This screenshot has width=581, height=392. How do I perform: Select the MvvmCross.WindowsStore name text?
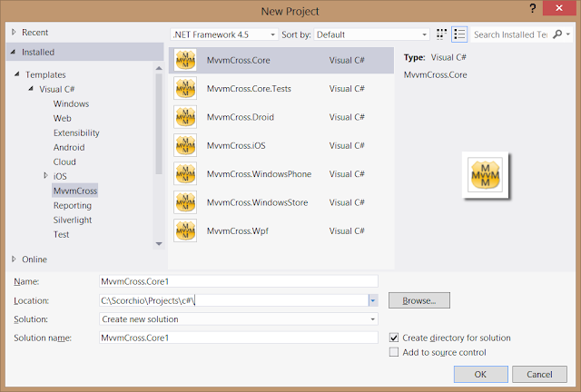tap(257, 202)
